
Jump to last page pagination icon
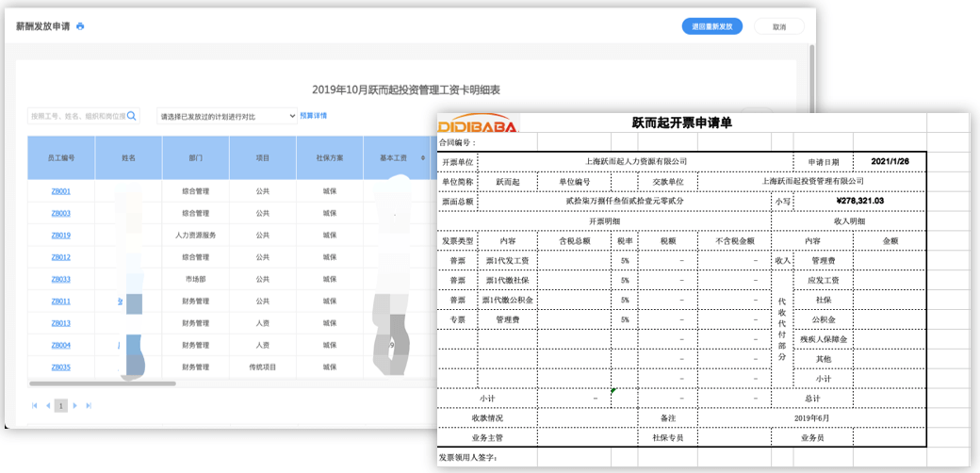89,405
